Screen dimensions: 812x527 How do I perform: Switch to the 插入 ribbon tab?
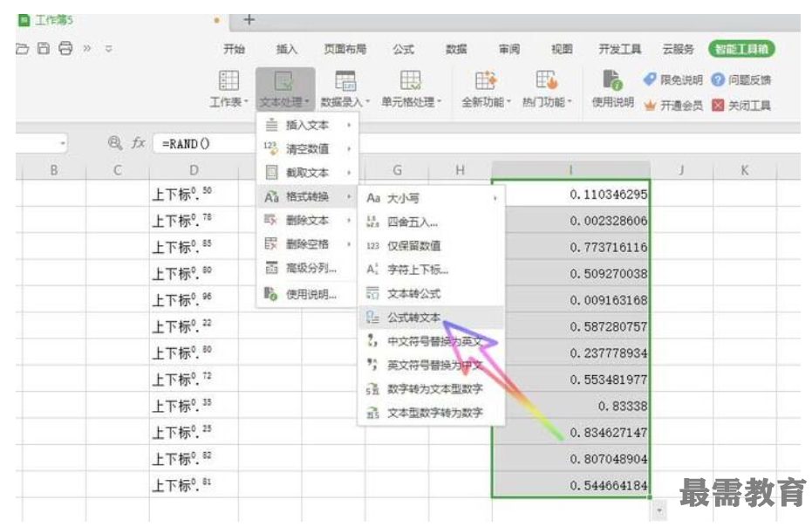click(x=286, y=49)
